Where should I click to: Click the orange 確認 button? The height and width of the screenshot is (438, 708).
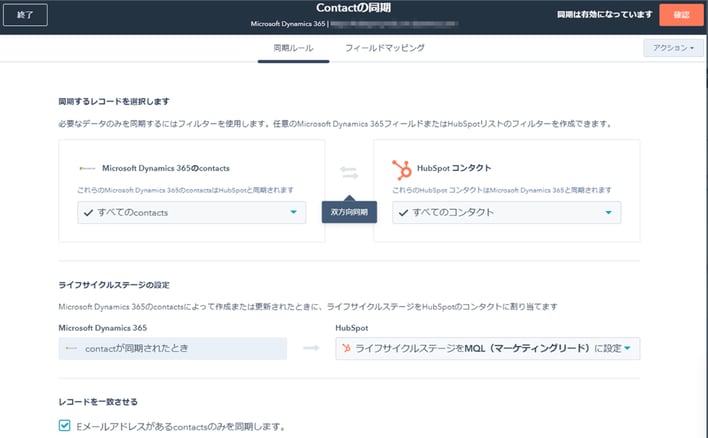click(x=681, y=15)
